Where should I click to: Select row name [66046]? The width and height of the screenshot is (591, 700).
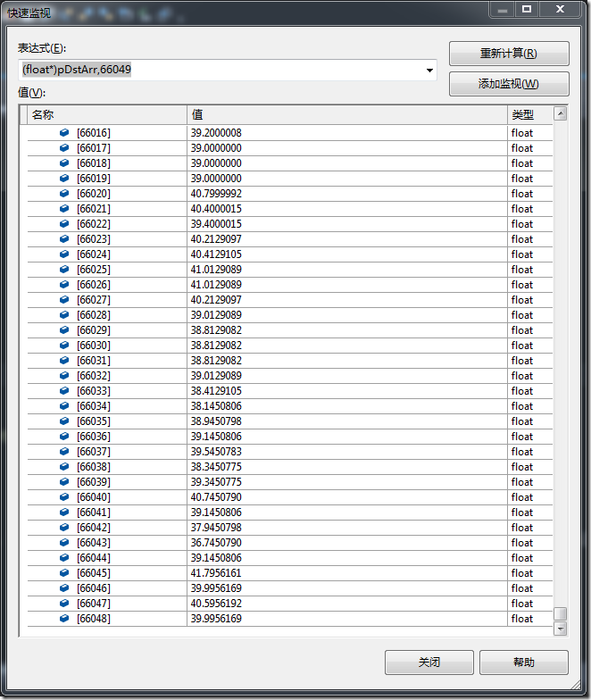tap(93, 587)
